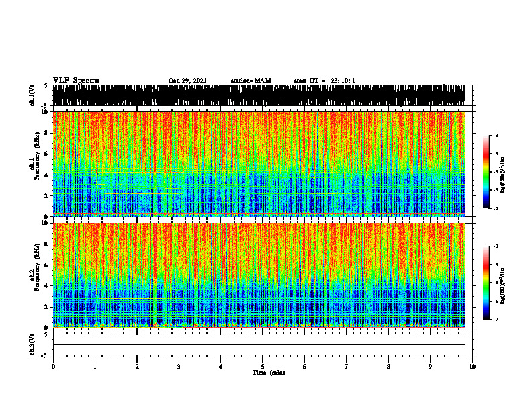The image size is (532, 411).
Task: Click the time axis tick label "2"
Action: (137, 367)
